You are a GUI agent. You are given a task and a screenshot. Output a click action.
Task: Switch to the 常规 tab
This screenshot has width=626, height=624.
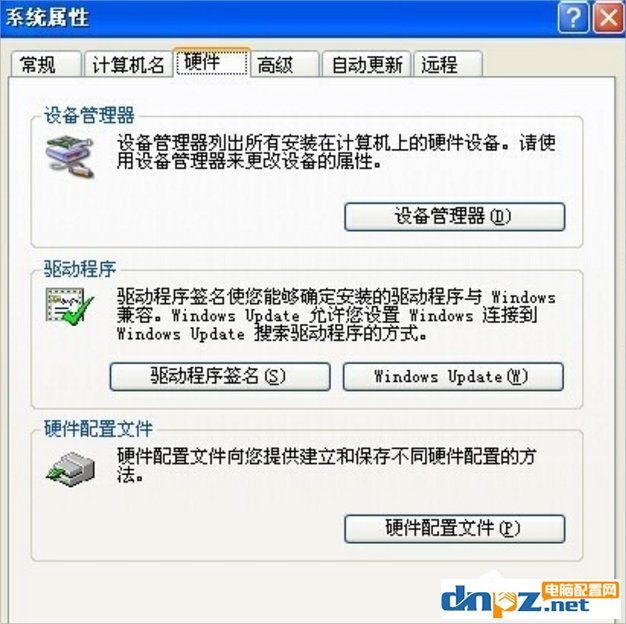[x=46, y=64]
